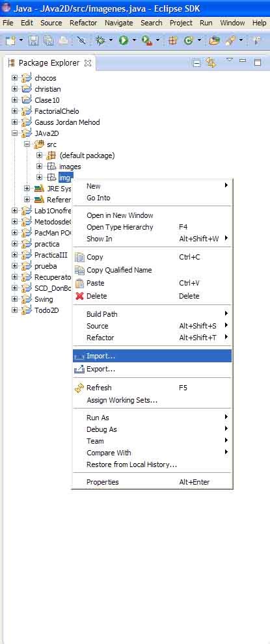This screenshot has width=270, height=644.
Task: Open the Run As submenu
Action: coord(152,417)
